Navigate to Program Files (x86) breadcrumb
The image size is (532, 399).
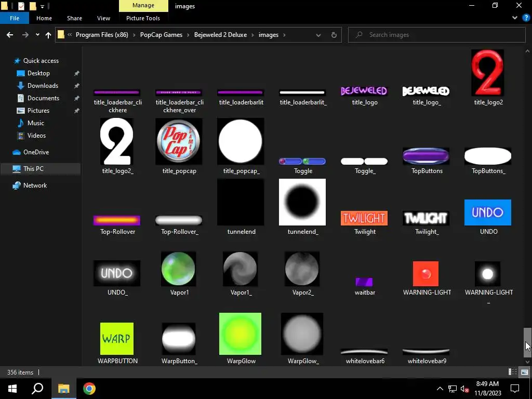click(x=102, y=35)
